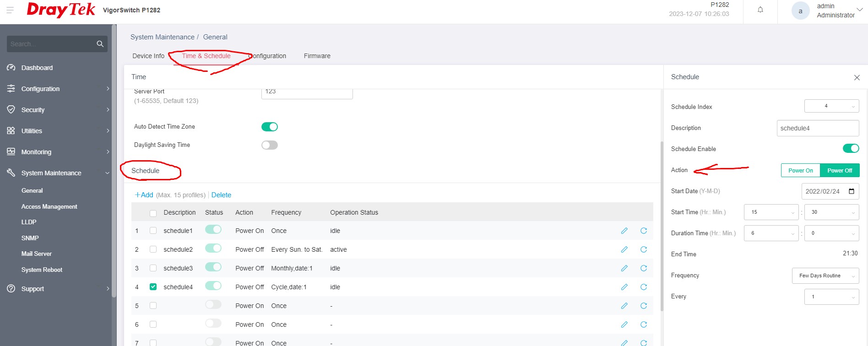Click the +Add schedule link
This screenshot has height=346, width=868.
(144, 195)
